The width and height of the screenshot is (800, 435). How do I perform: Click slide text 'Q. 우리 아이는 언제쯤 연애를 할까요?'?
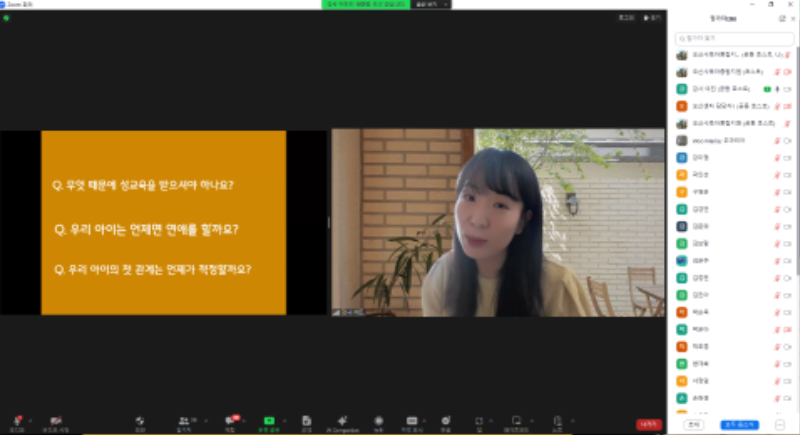pos(146,229)
